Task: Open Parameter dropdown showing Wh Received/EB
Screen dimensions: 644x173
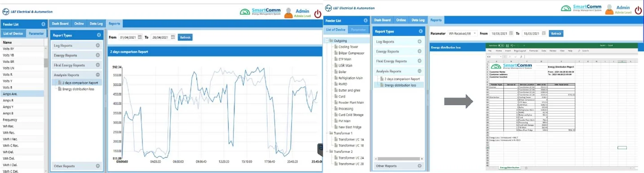Action: tap(462, 33)
